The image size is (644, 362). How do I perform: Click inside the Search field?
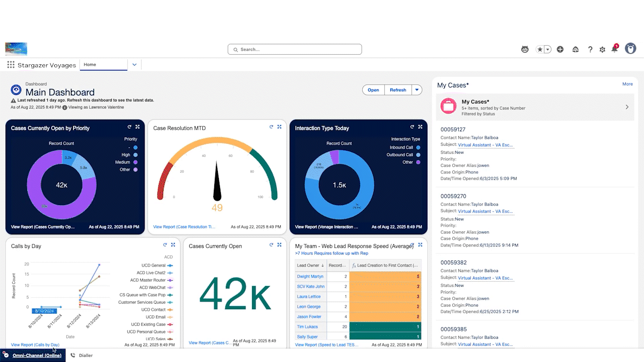pyautogui.click(x=294, y=49)
